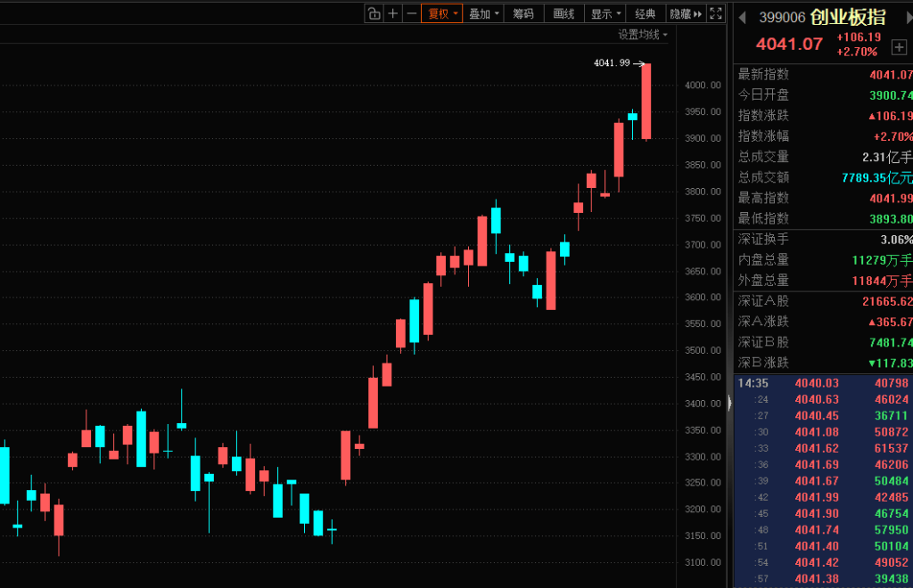Viewport: 913px width, 588px height.
Task: Open the 筹码 chip distribution view
Action: [522, 13]
